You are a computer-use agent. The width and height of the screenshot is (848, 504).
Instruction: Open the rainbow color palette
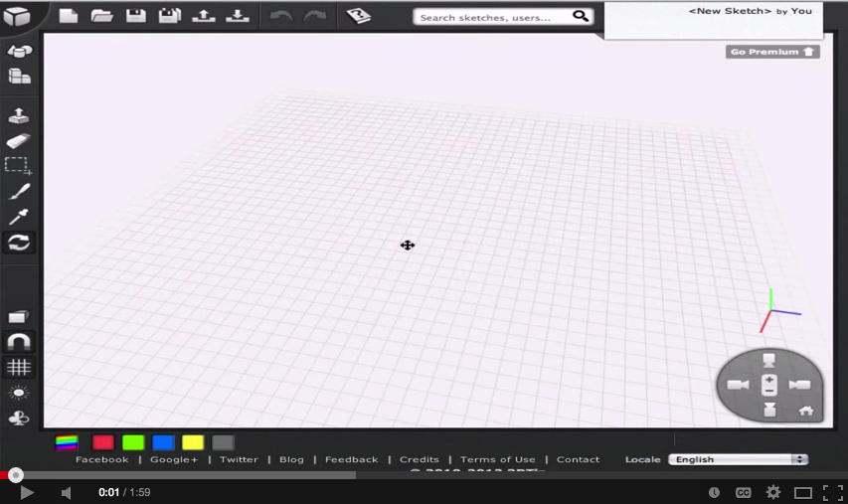pyautogui.click(x=67, y=443)
